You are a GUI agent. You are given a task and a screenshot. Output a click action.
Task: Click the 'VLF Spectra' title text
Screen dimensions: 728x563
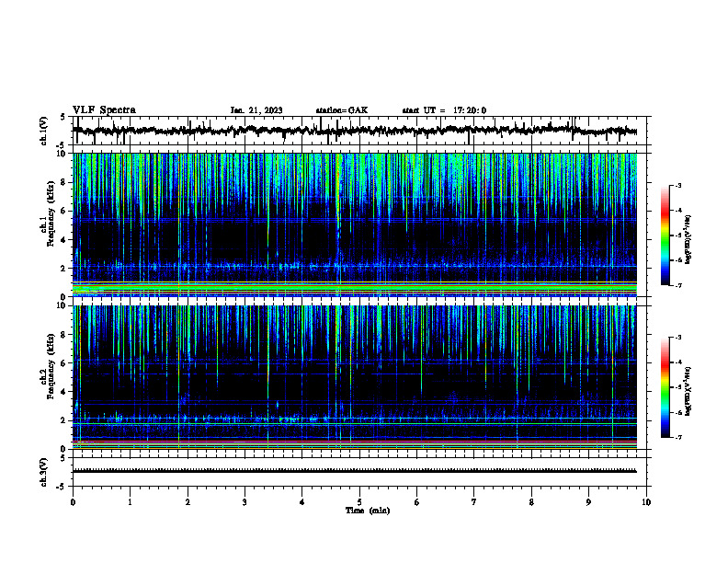tap(104, 110)
